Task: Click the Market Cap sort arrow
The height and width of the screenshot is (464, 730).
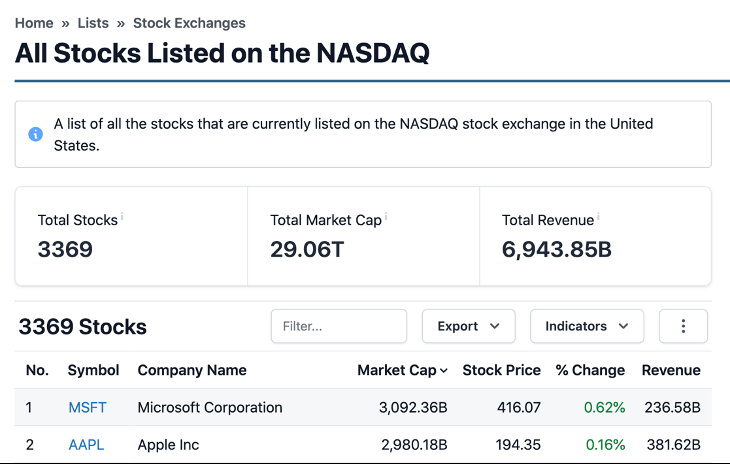Action: coord(444,370)
